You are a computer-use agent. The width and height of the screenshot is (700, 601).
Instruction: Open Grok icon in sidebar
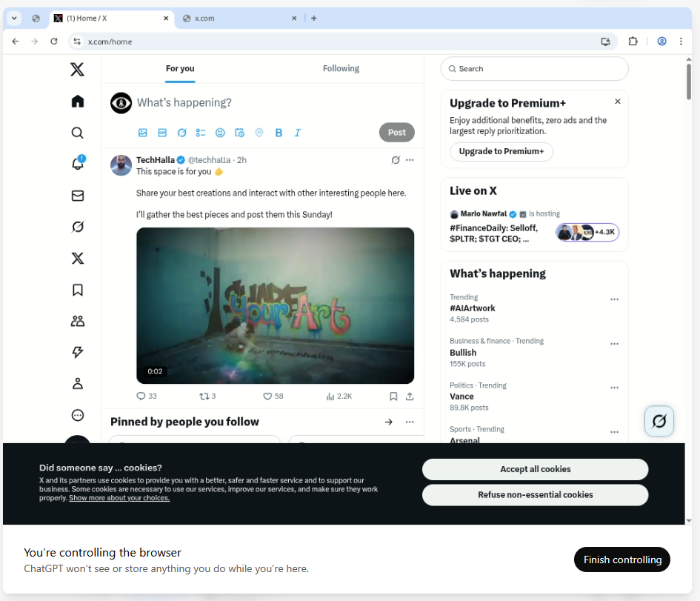click(x=78, y=227)
